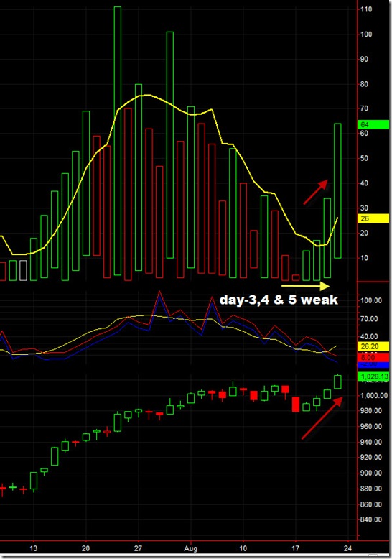The width and height of the screenshot is (392, 559).
Task: Click the 'Aug' date axis label
Action: click(x=191, y=548)
